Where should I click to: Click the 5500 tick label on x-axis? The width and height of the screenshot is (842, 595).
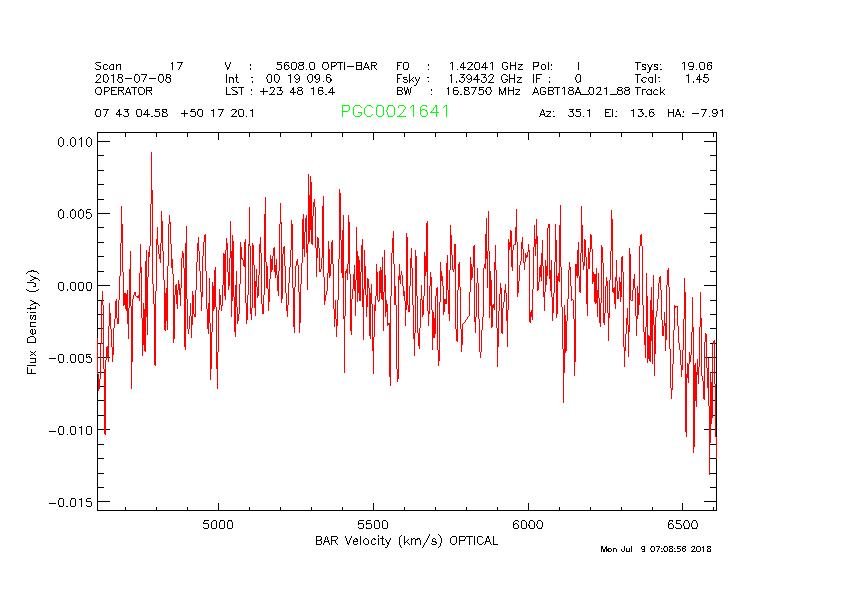(x=373, y=525)
